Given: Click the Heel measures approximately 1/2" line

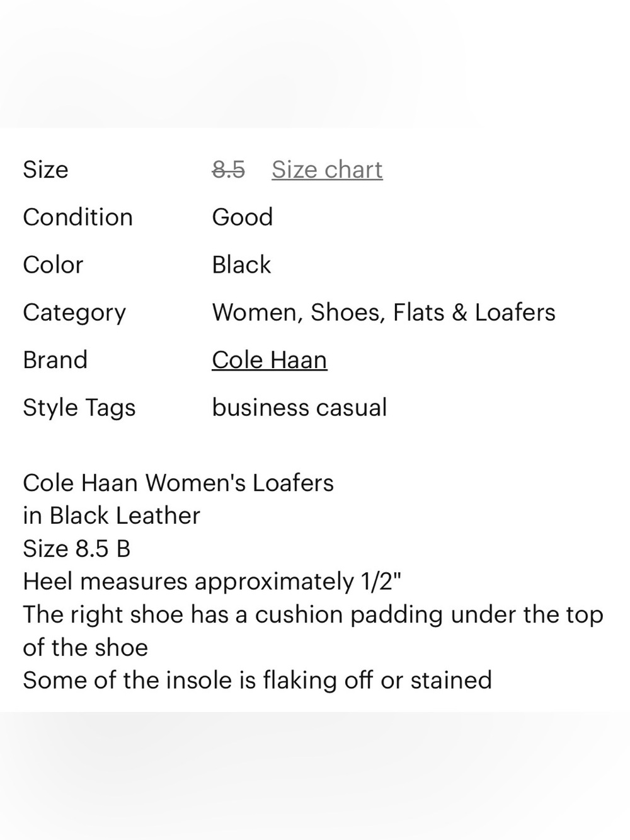Looking at the screenshot, I should tap(212, 582).
